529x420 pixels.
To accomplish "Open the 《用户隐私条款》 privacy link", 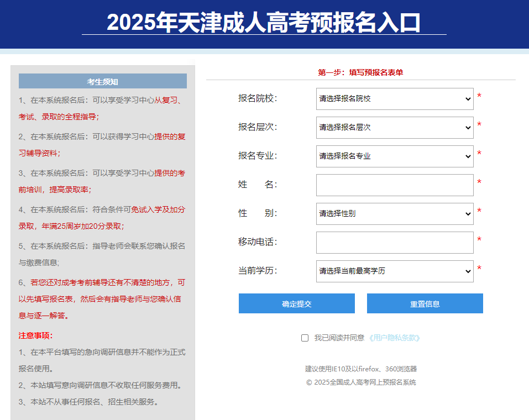I will point(394,338).
